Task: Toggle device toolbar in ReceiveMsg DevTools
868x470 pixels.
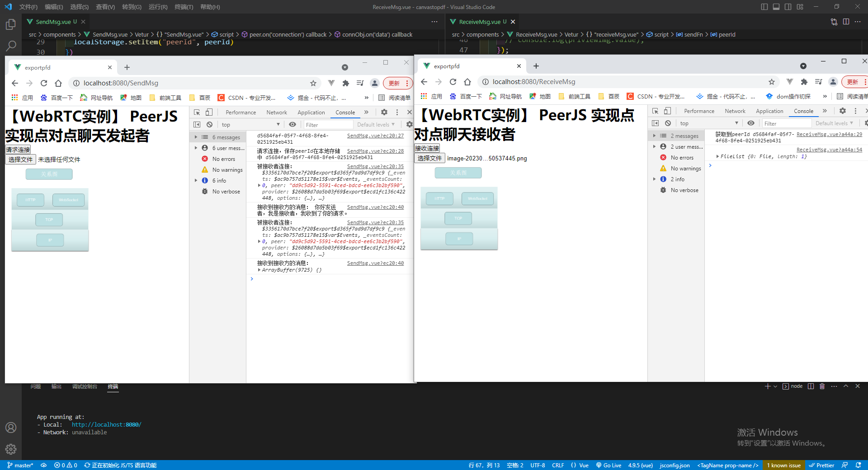Action: pos(667,111)
